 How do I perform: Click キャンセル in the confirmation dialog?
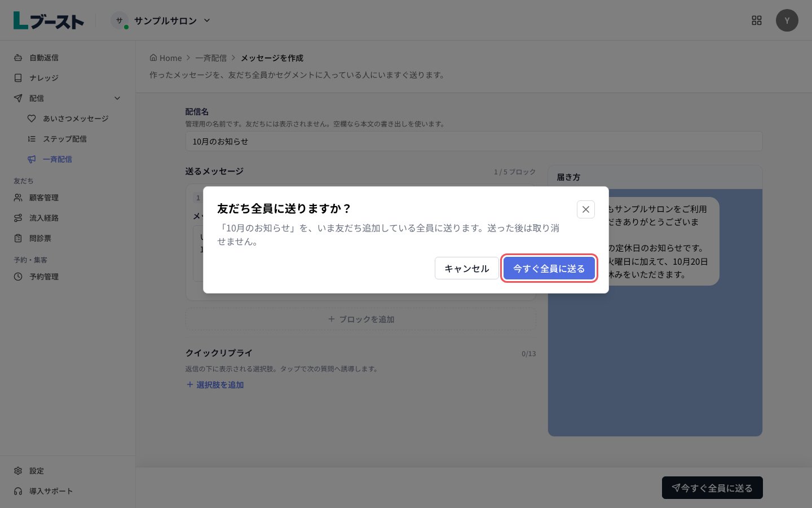coord(466,268)
